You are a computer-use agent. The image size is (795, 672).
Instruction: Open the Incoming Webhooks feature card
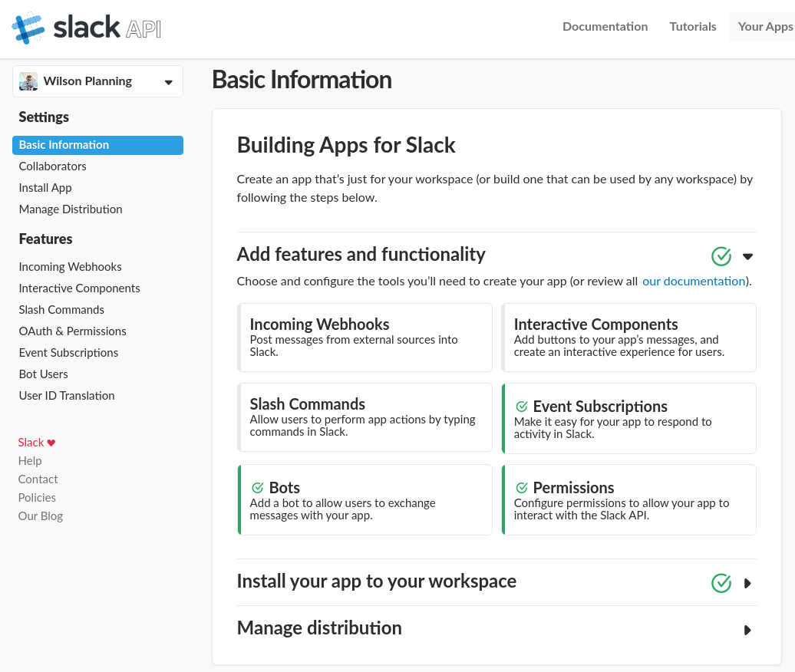tap(365, 337)
